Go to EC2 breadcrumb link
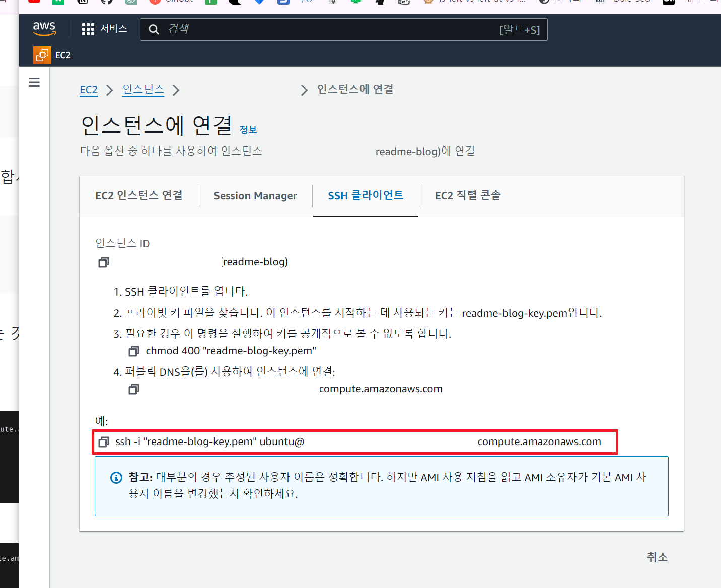 tap(89, 90)
